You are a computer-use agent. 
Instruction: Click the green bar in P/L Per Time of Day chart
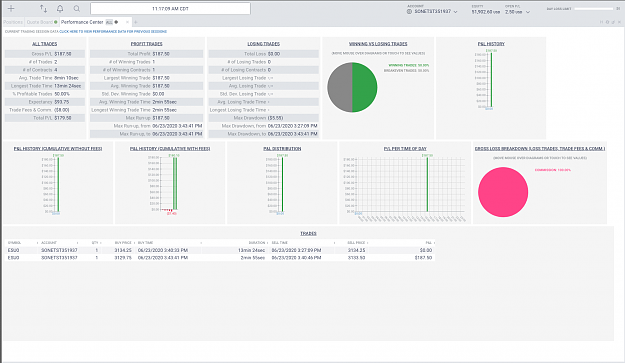[x=427, y=184]
